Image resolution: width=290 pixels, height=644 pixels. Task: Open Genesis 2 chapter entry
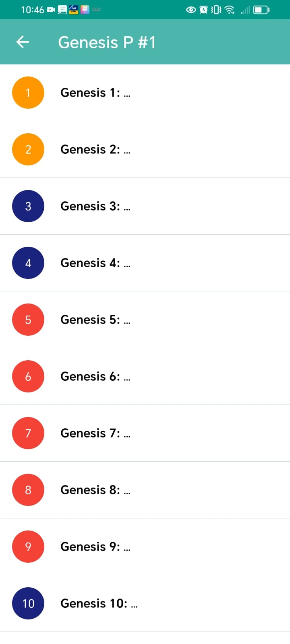pyautogui.click(x=95, y=150)
